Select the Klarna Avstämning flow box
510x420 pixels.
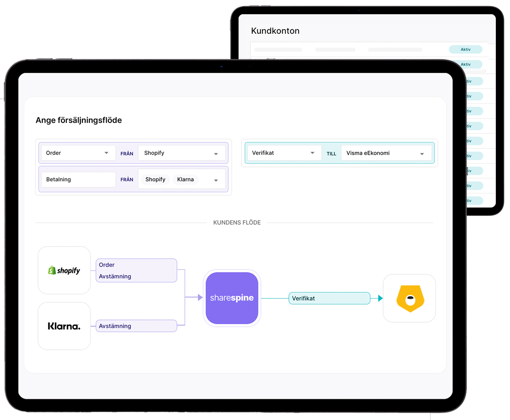136,326
